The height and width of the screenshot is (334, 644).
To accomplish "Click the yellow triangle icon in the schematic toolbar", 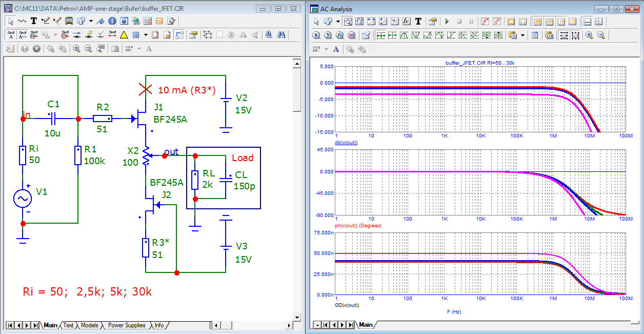I will [x=124, y=35].
